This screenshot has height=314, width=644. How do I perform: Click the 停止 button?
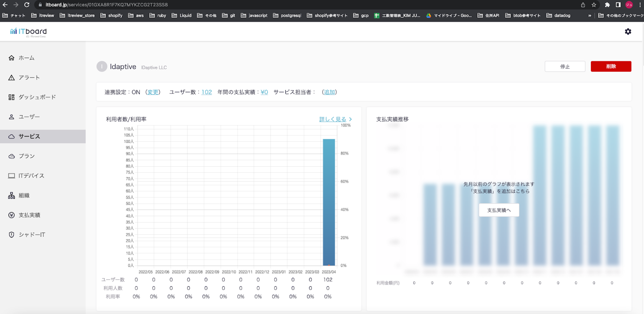(x=565, y=67)
